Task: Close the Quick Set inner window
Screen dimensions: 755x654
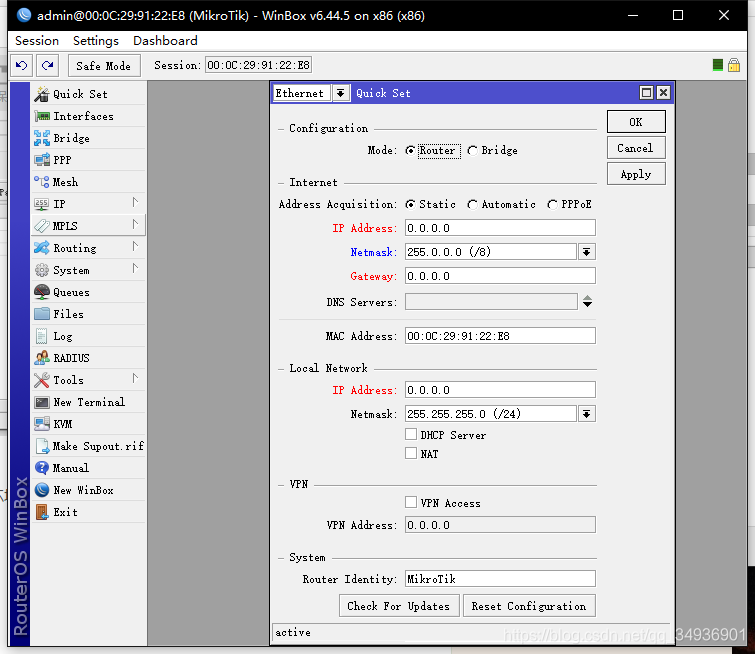Action: point(663,92)
